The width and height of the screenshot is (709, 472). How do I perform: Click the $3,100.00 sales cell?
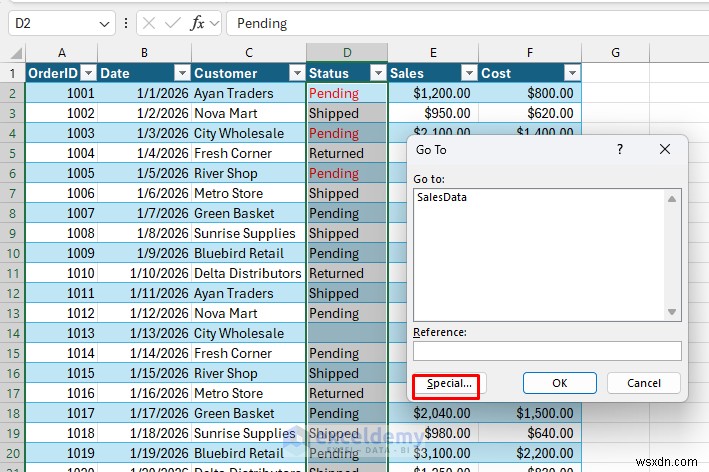433,453
